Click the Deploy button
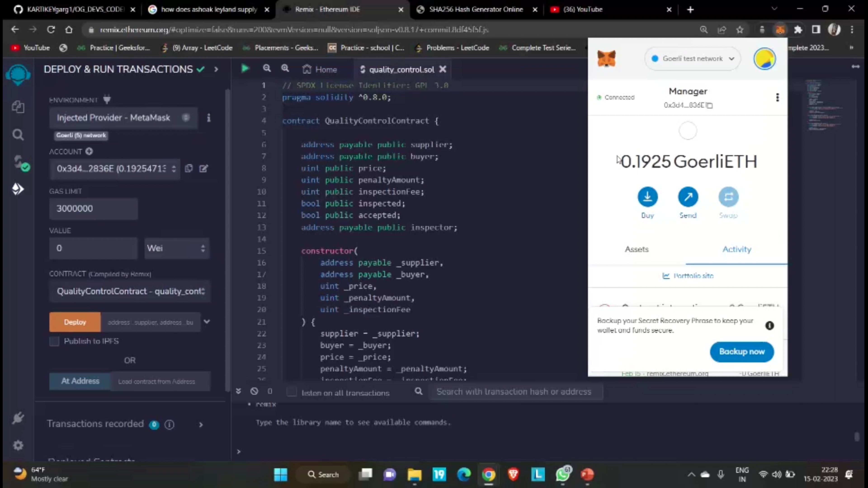 coord(74,322)
